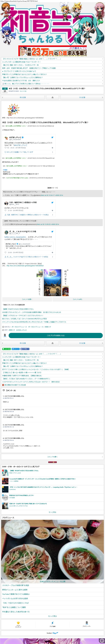Click もっと見る under ブログニュース
This screenshot has width=105, height=644.
52,616
